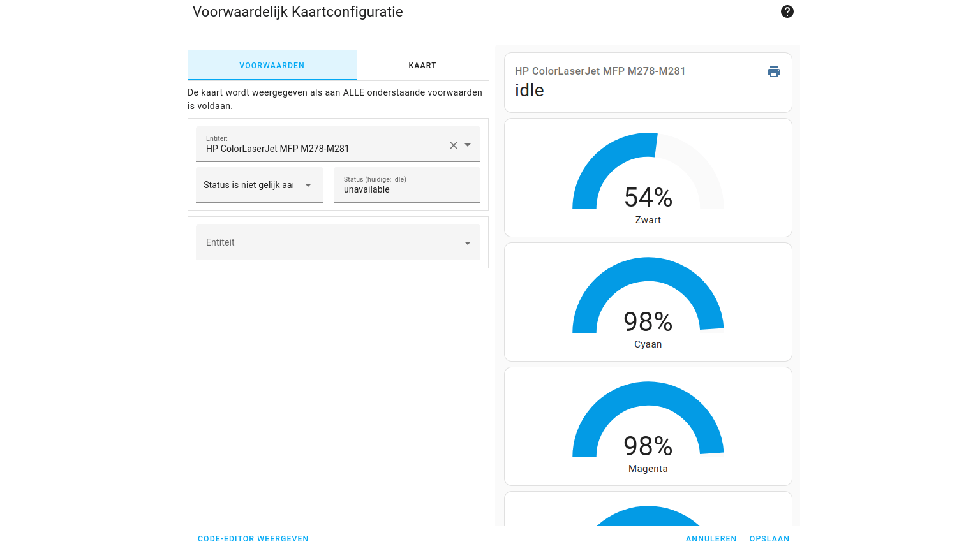Click Code-editor weergeven button
Screen dimensions: 980x551
(253, 539)
